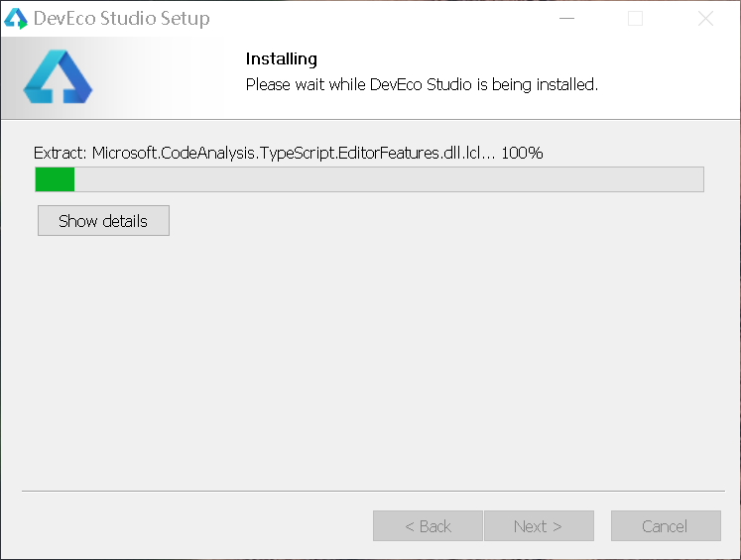Image resolution: width=741 pixels, height=560 pixels.
Task: Click the bold Installing heading
Action: [281, 59]
